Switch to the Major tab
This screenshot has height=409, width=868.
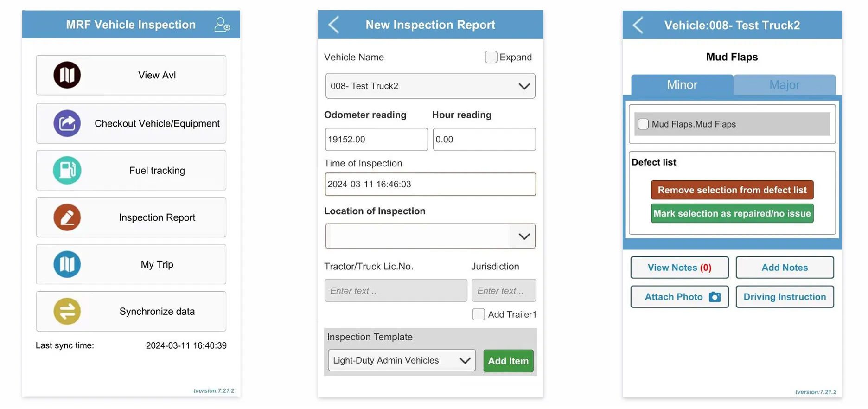point(785,85)
